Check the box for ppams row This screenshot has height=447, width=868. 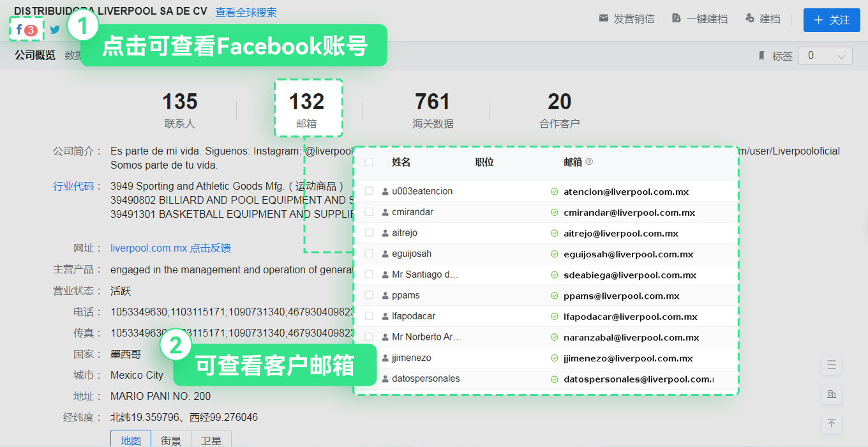[x=369, y=295]
